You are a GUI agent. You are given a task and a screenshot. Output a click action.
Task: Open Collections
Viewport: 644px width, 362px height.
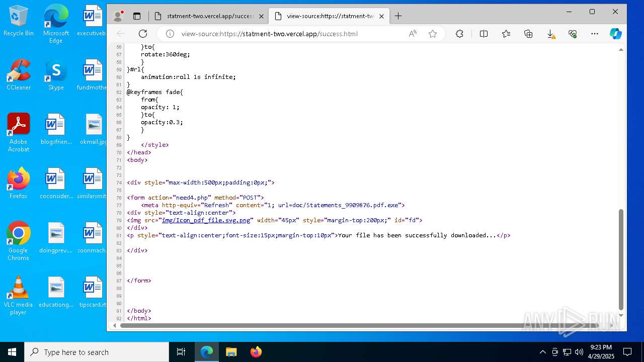[528, 34]
